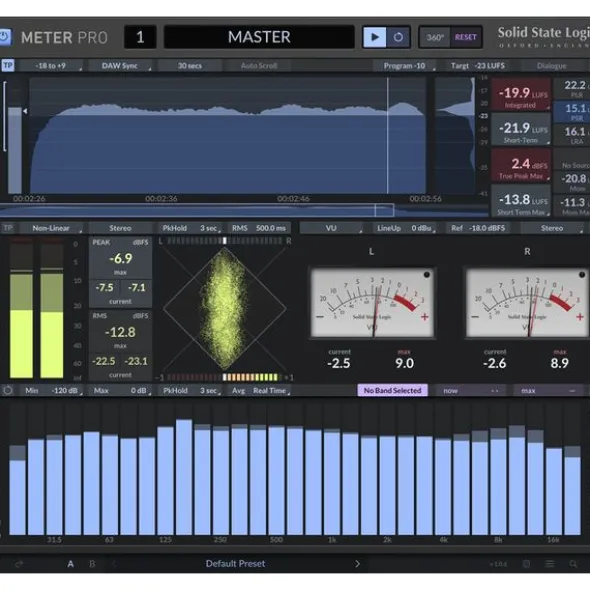Click the instance number 1 field
The image size is (590, 591).
click(x=140, y=37)
